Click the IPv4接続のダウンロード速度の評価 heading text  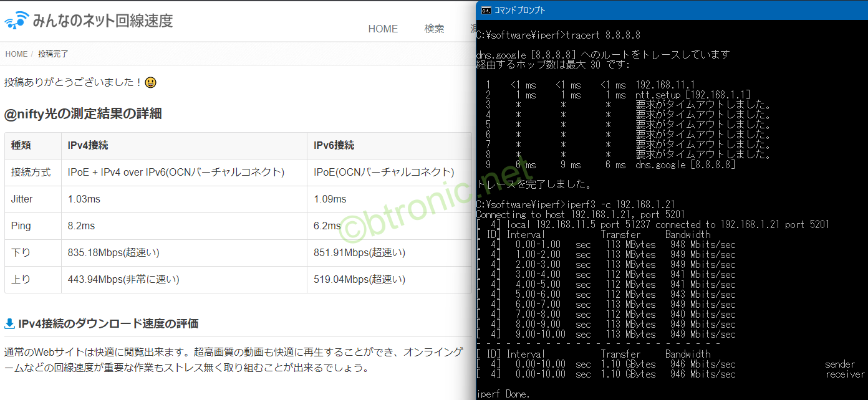tap(109, 323)
